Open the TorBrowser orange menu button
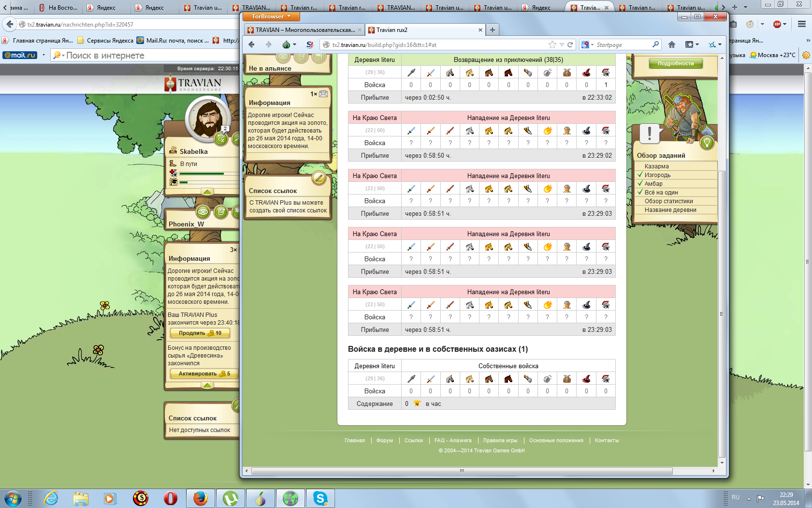 click(x=271, y=16)
